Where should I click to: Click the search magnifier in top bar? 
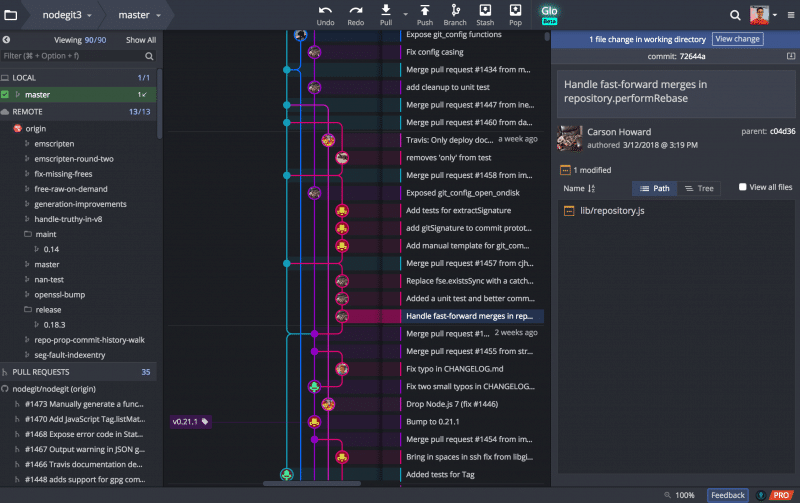(x=735, y=15)
